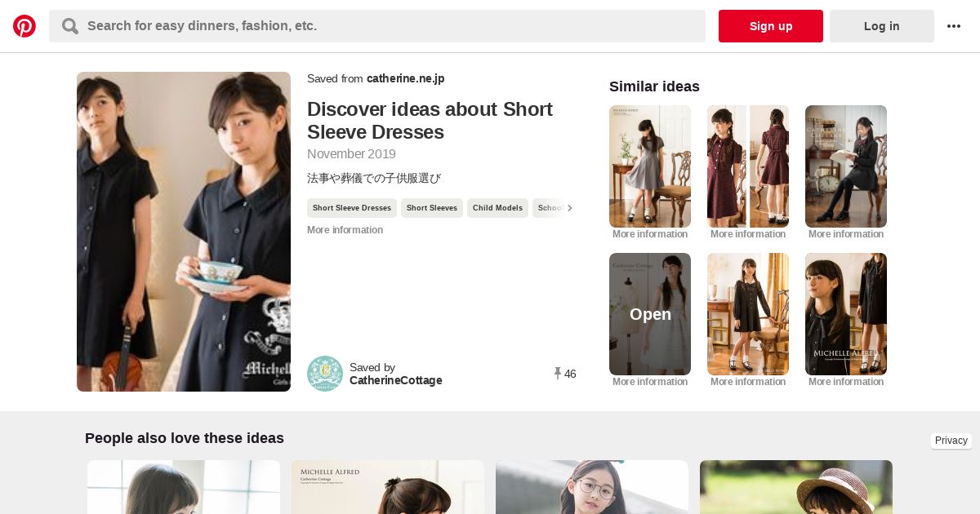Open similar idea with gray dress by chair

pyautogui.click(x=650, y=166)
